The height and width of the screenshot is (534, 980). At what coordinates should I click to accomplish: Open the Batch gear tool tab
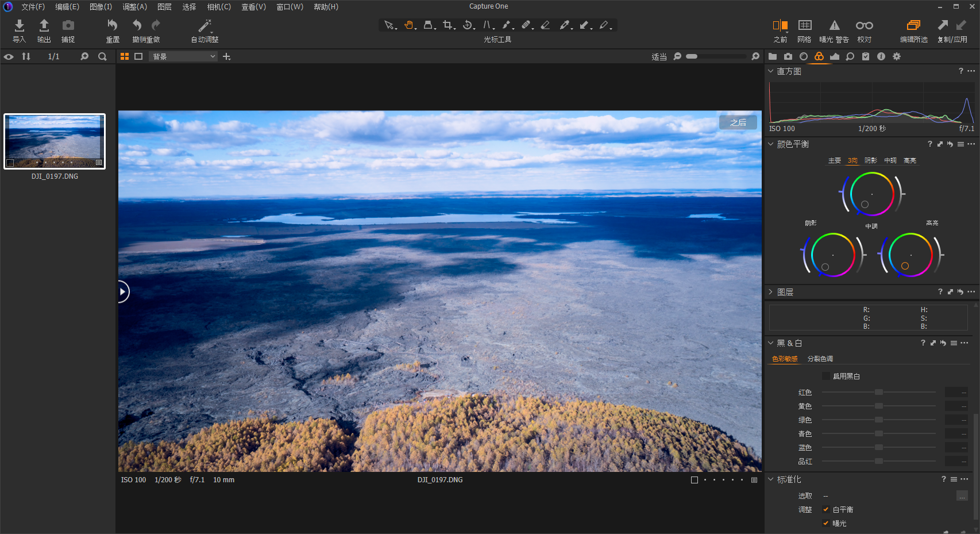pos(897,56)
